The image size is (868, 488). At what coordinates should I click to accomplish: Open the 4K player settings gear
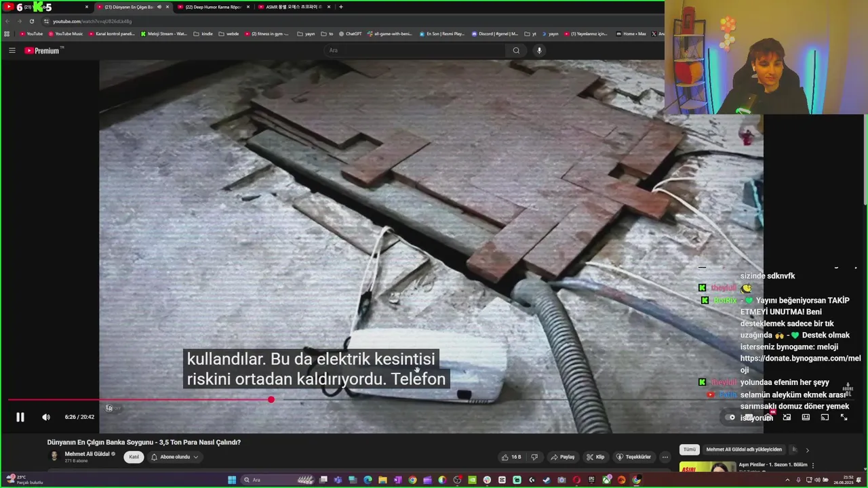point(768,417)
